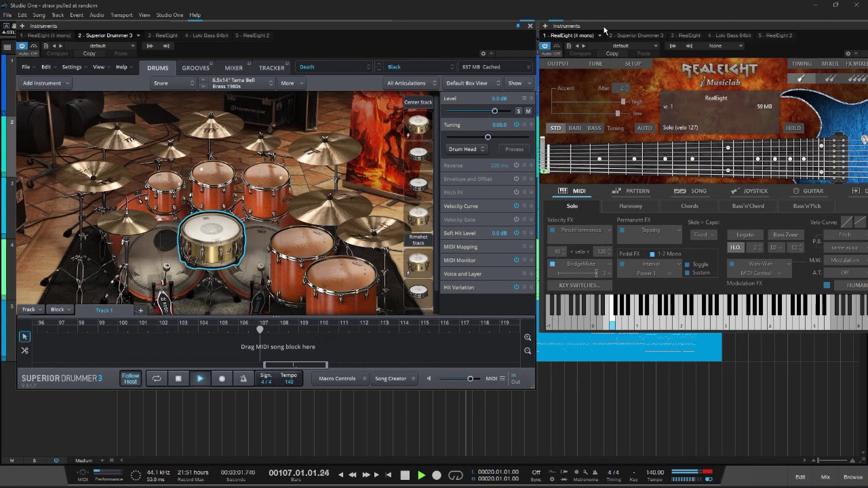Select the Harmony mode tab
868x488 pixels.
(x=631, y=206)
